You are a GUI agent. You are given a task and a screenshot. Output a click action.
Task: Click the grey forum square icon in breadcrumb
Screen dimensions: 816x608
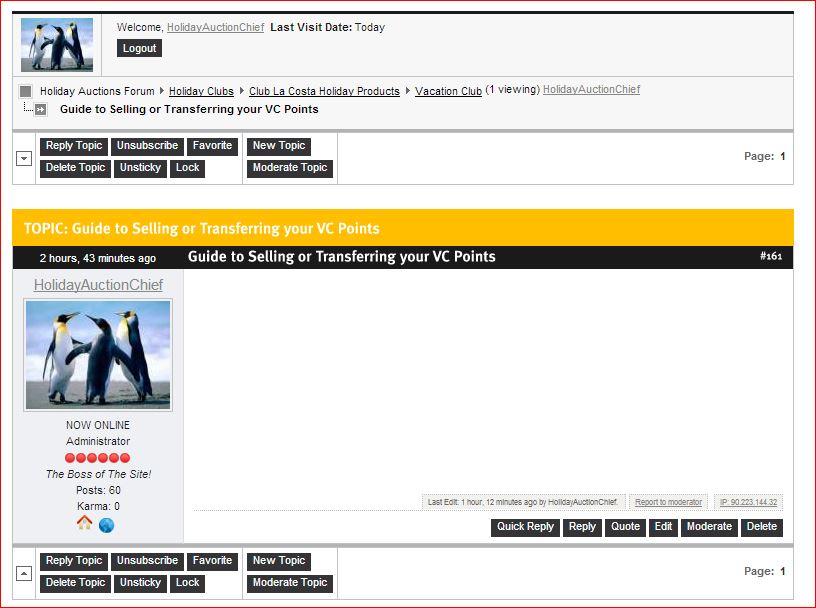pyautogui.click(x=26, y=91)
